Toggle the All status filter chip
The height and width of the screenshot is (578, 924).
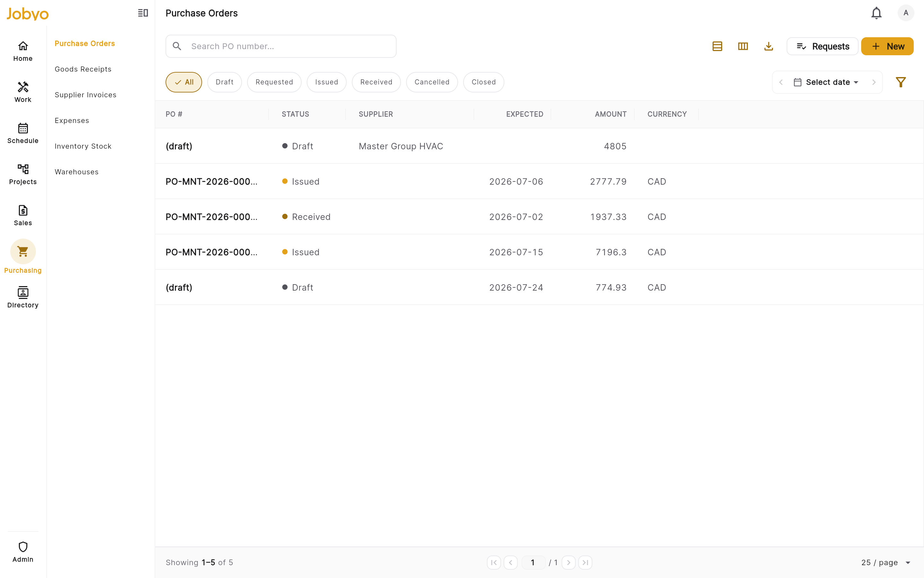(x=184, y=82)
